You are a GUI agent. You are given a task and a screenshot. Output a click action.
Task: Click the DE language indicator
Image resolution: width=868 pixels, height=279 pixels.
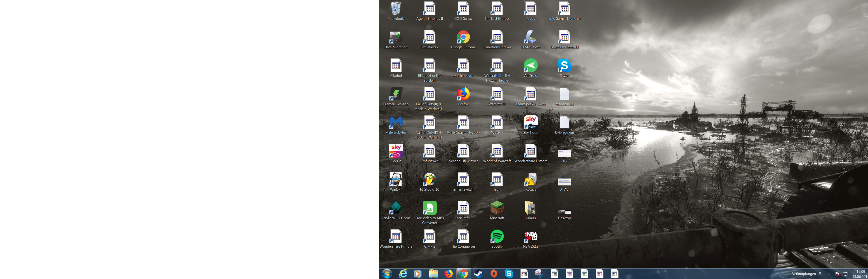pyautogui.click(x=820, y=273)
